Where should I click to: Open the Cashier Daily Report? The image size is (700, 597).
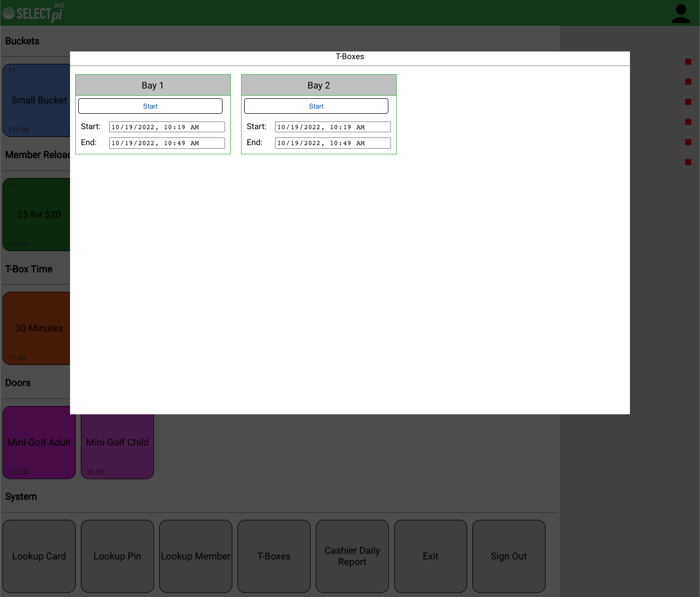[352, 556]
